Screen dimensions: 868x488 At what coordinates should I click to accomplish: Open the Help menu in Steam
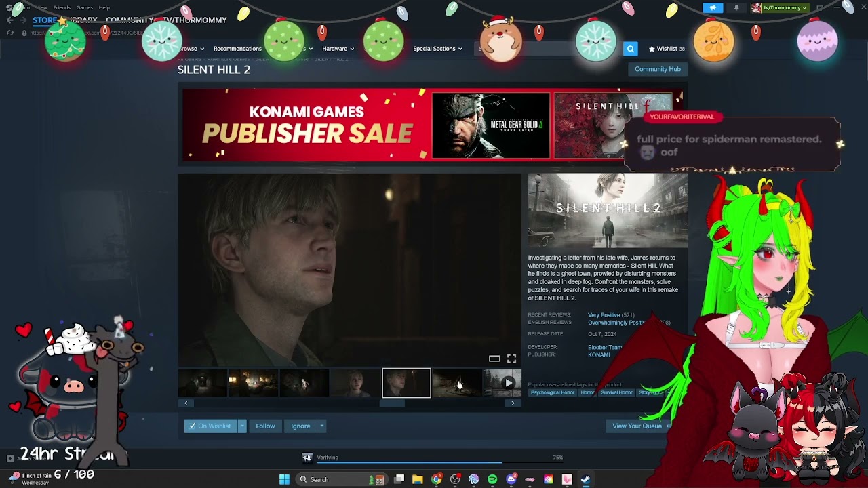(104, 7)
